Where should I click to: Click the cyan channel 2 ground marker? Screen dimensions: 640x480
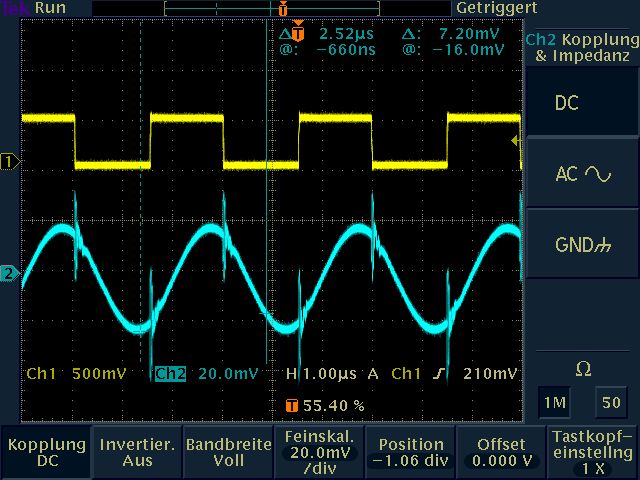coord(10,274)
